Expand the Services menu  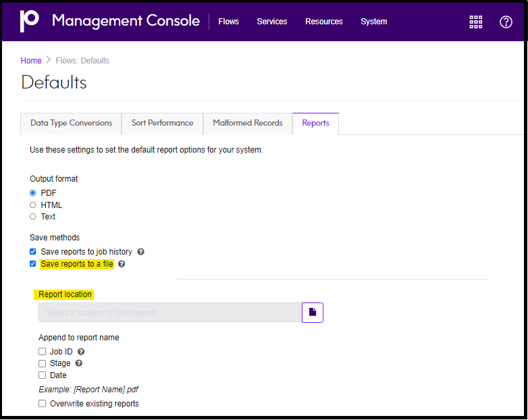[x=271, y=22]
